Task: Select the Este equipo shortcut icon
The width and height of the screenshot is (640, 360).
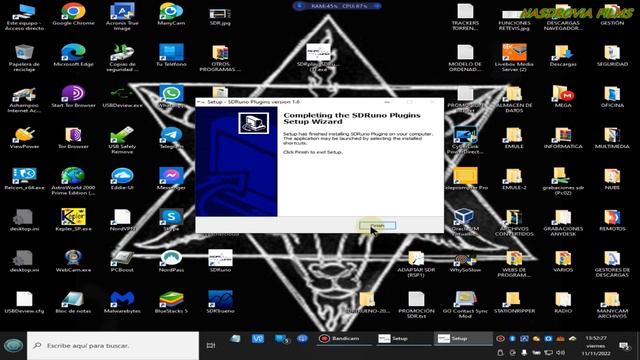Action: point(24,17)
